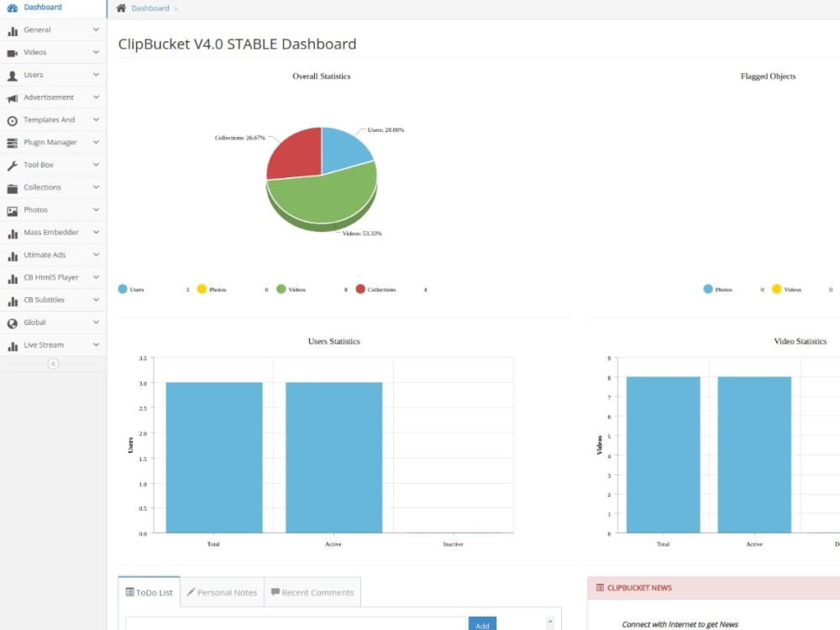Open the Dashboard sidebar menu item
This screenshot has width=840, height=630.
point(53,8)
